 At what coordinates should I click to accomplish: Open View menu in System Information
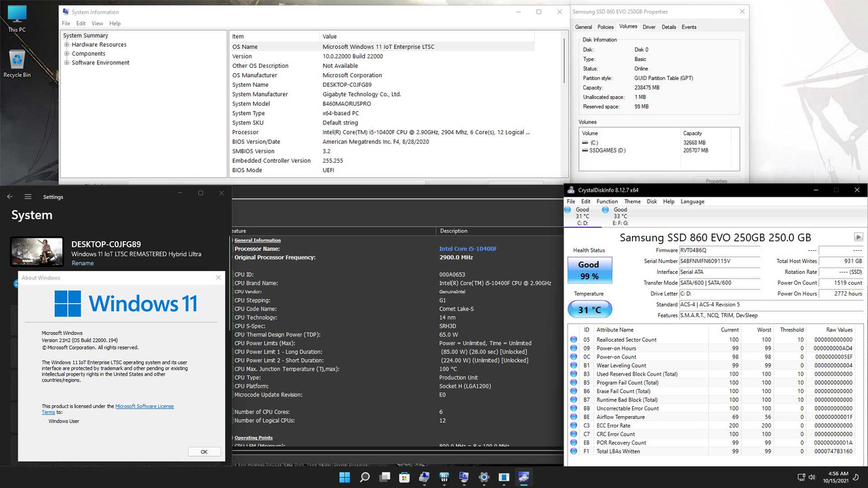pos(98,24)
